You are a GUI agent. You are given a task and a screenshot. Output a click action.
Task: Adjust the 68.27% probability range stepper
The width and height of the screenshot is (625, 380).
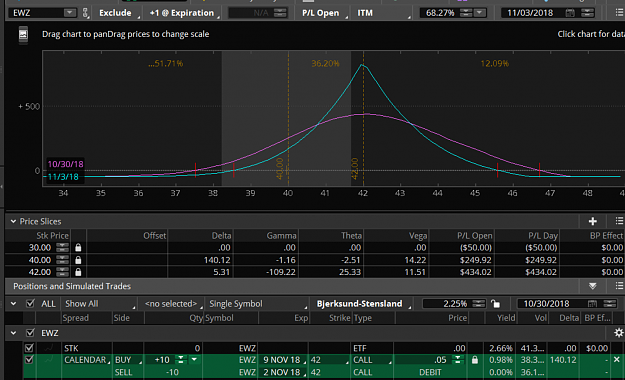click(466, 13)
